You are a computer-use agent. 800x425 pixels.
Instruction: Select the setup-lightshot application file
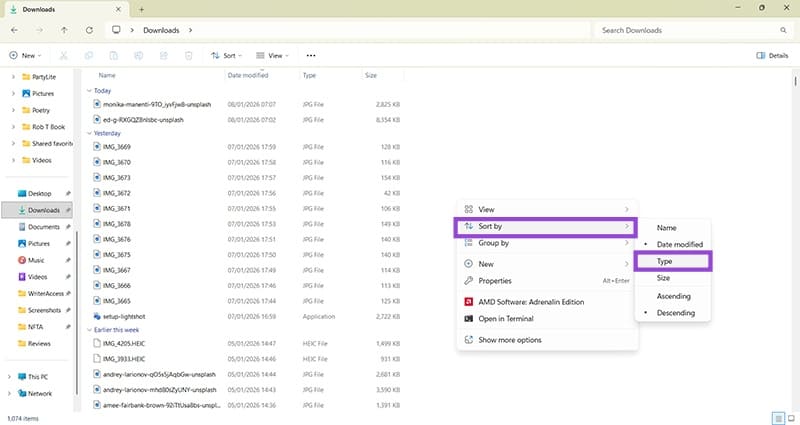(124, 316)
